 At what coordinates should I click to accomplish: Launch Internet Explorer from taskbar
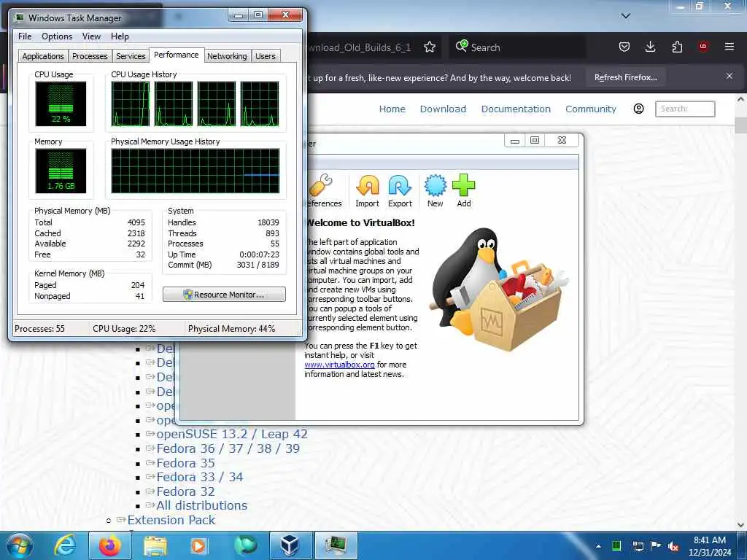[x=65, y=545]
